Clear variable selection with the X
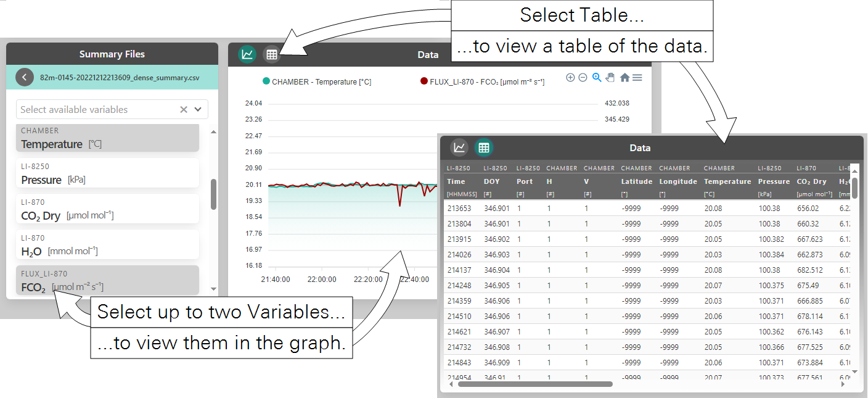Screen dimensions: 868x398 point(183,109)
